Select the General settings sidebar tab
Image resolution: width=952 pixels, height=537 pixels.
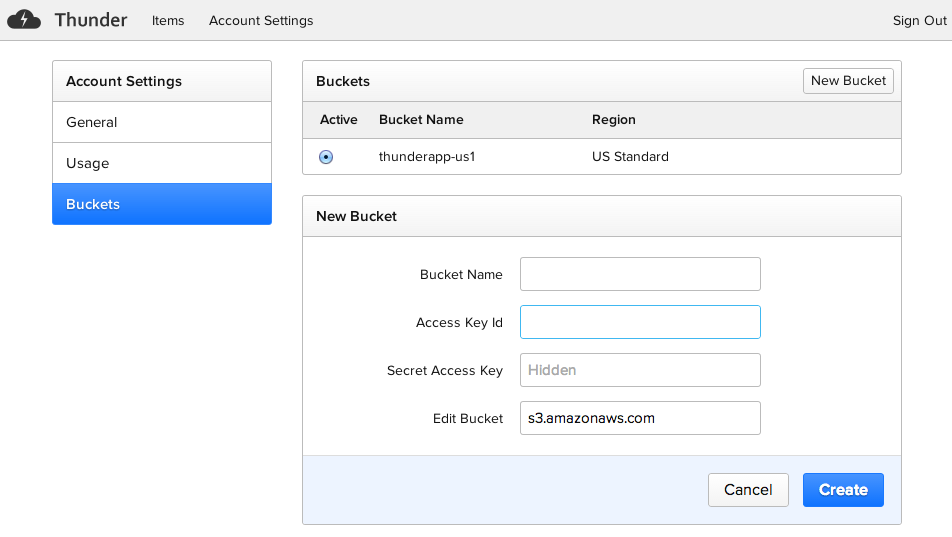pos(162,122)
